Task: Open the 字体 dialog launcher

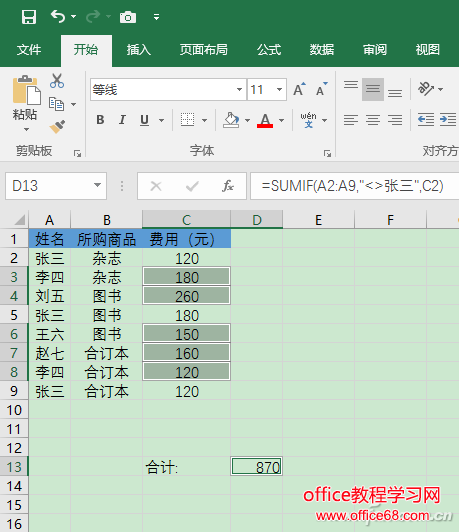Action: (327, 154)
